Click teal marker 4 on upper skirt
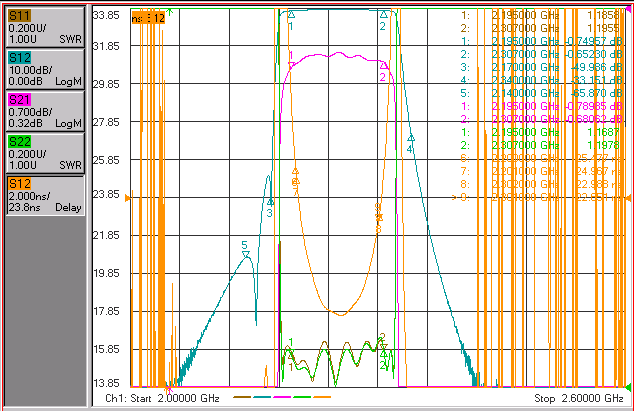This screenshot has width=634, height=411. click(x=411, y=138)
